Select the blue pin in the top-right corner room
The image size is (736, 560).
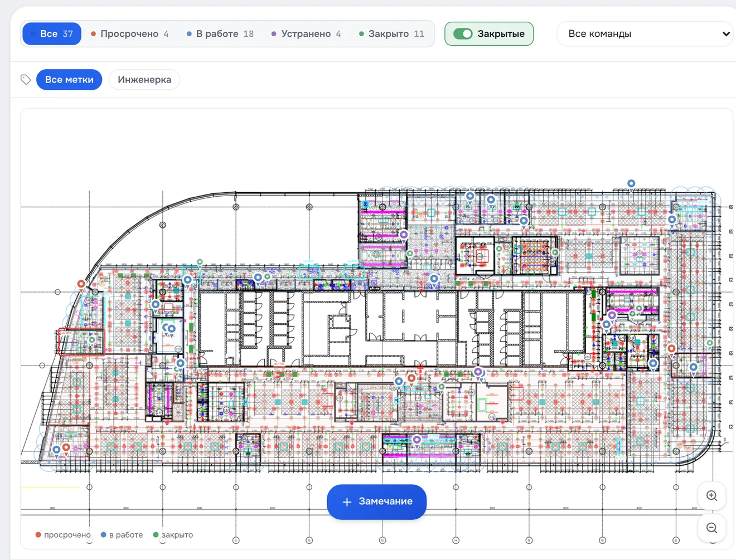pos(672,221)
